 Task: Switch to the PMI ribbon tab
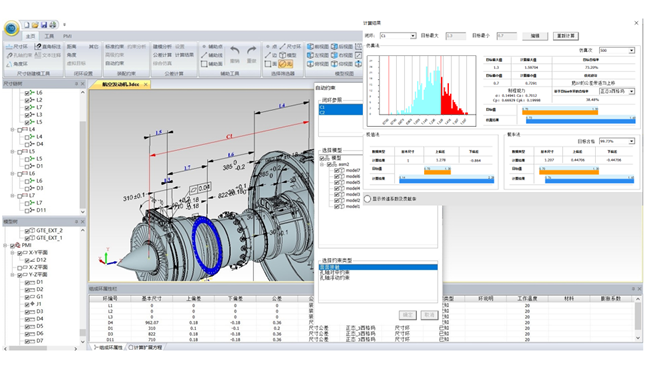pyautogui.click(x=67, y=36)
